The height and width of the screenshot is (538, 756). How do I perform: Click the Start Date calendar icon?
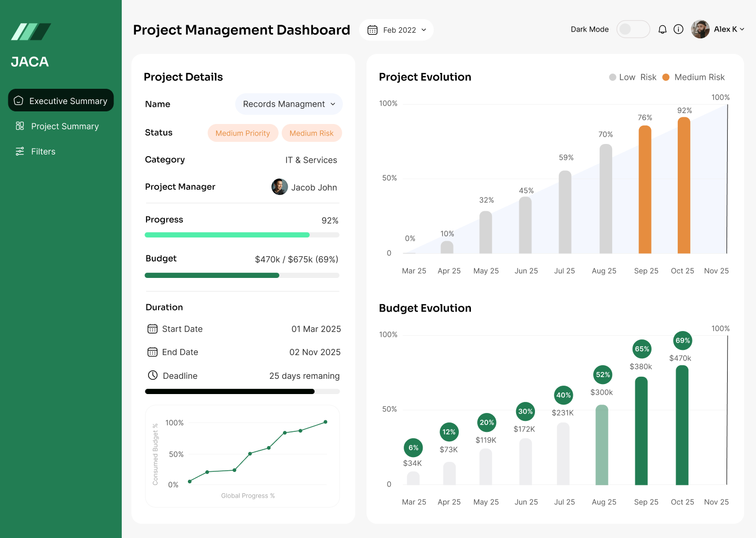click(152, 329)
